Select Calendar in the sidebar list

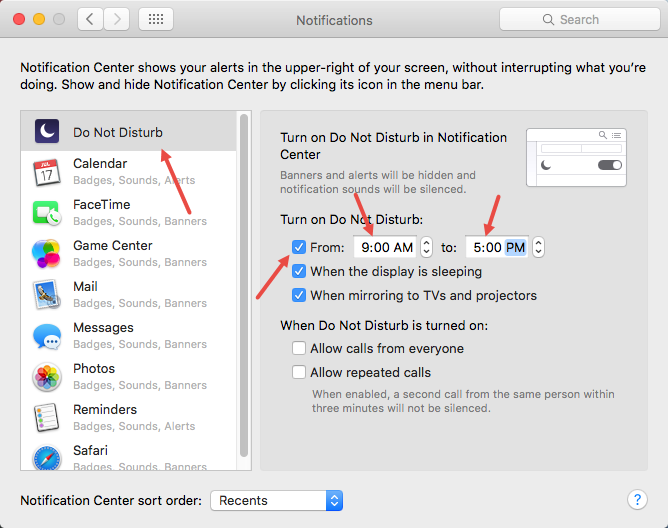click(x=128, y=172)
